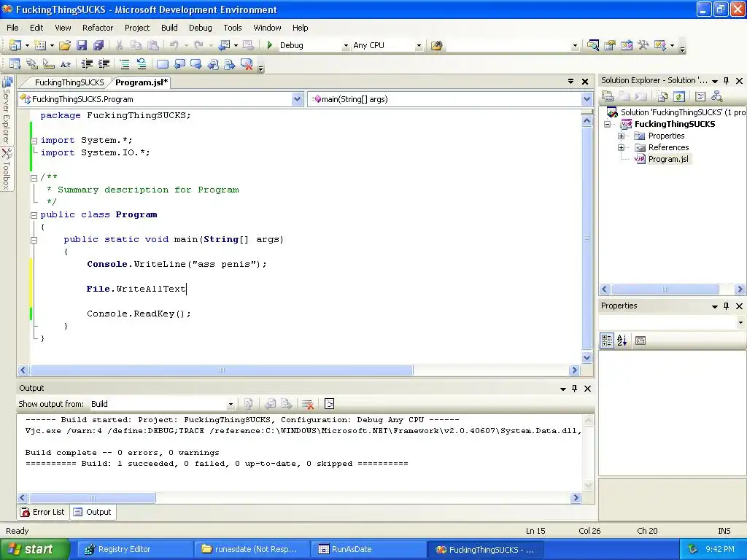Toggle Word Wrap icon in Output toolbar
Screen dimensions: 747x560
[329, 404]
